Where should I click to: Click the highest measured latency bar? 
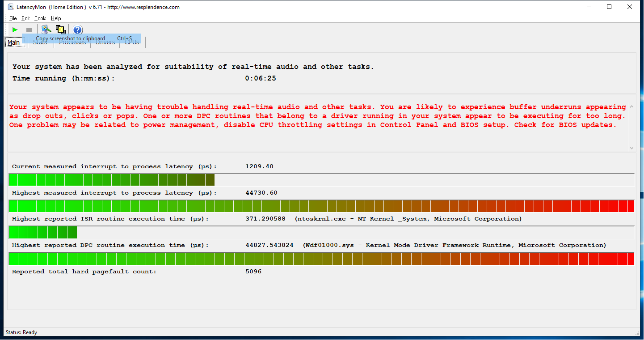point(321,206)
